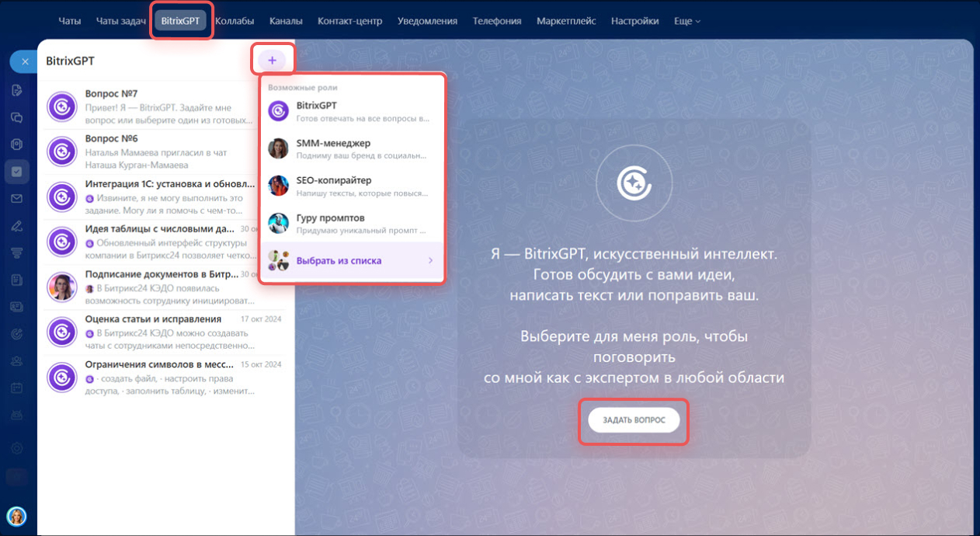
Task: Click the chat bubbles icon in sidebar
Action: tap(17, 117)
